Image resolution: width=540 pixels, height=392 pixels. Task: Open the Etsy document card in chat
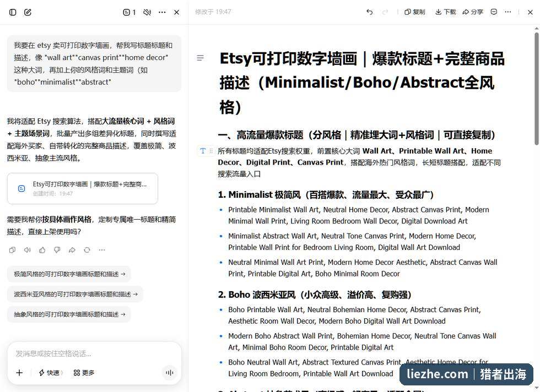click(83, 188)
